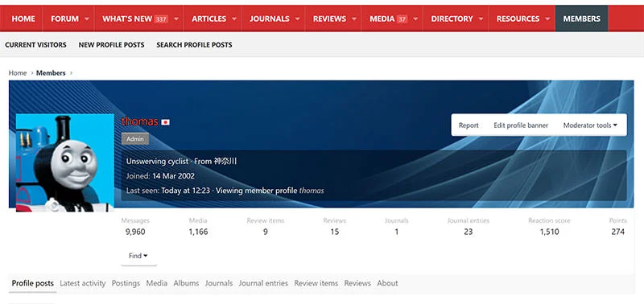Viewport: 644px width, 304px height.
Task: Go to Home in the navigation bar
Action: [x=23, y=18]
